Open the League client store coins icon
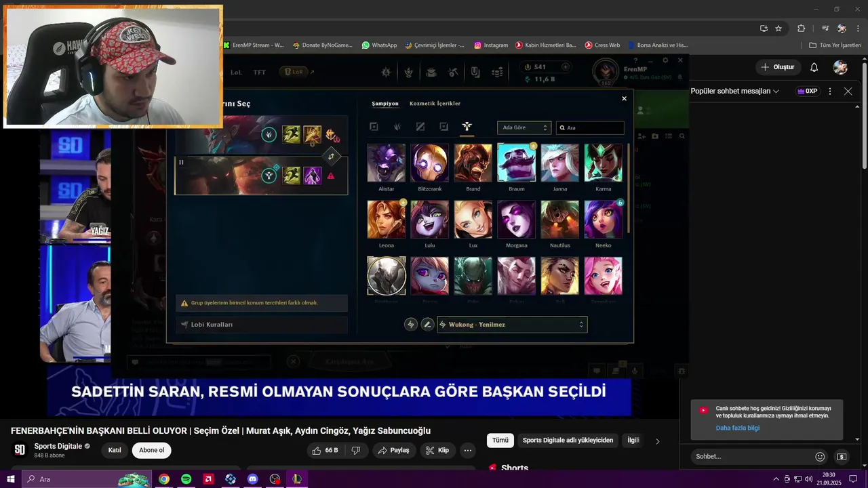The width and height of the screenshot is (868, 488). 498,72
